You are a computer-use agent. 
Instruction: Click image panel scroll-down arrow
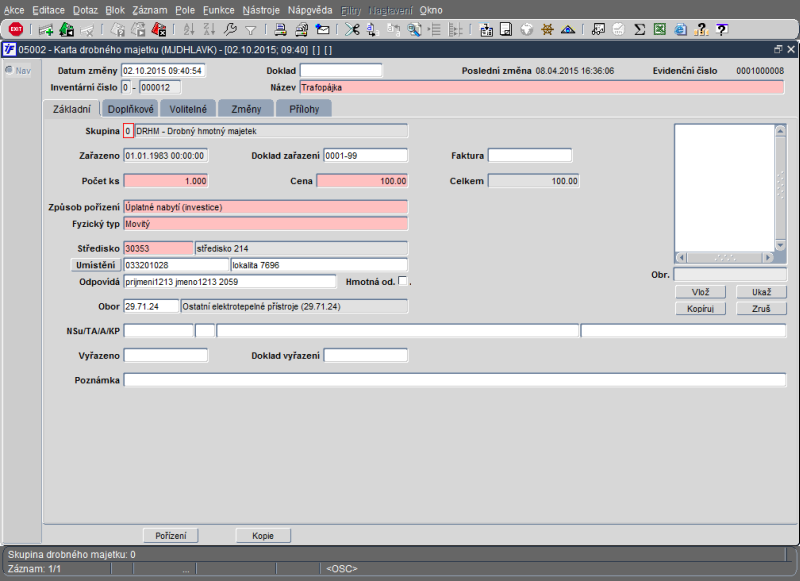780,245
